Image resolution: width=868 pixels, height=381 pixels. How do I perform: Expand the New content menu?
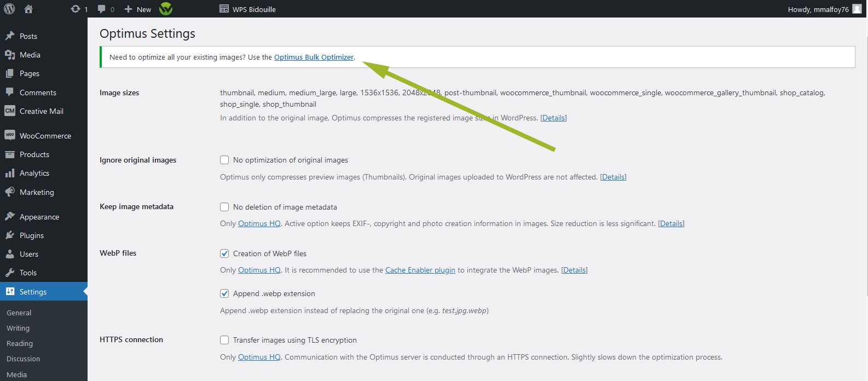[x=138, y=9]
